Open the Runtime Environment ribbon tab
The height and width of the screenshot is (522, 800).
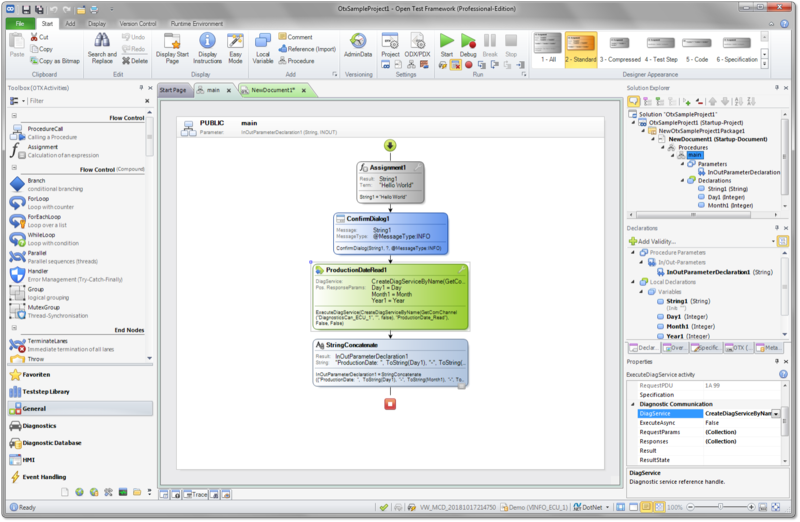click(196, 23)
